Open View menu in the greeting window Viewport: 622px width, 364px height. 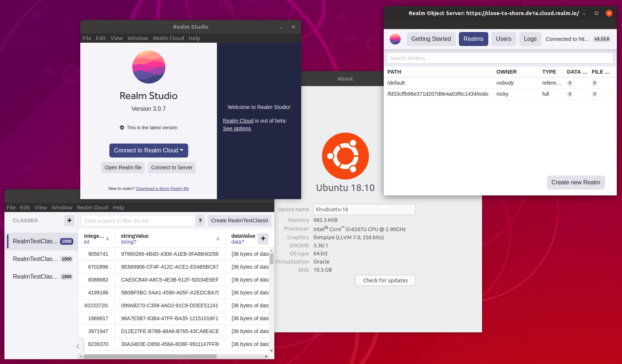(117, 38)
